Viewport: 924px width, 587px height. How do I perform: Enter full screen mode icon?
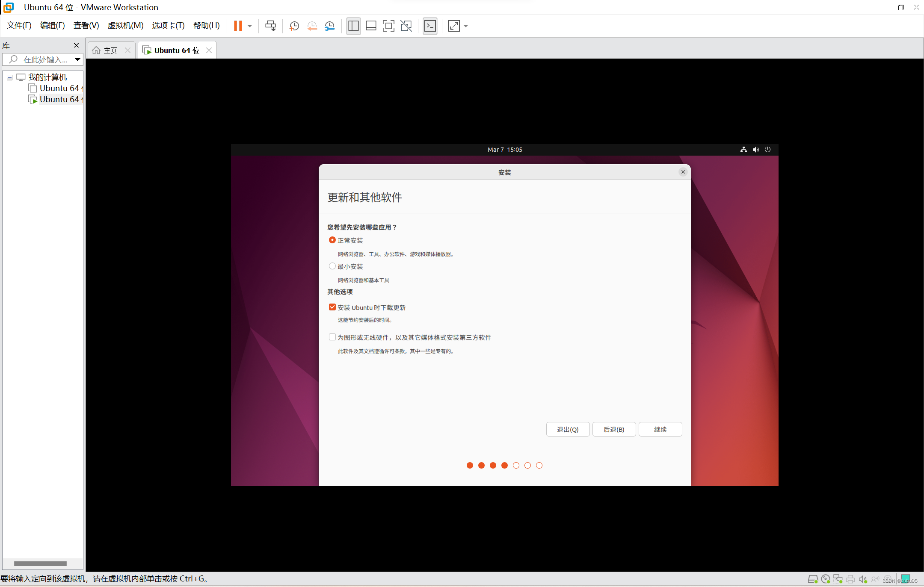click(x=388, y=26)
